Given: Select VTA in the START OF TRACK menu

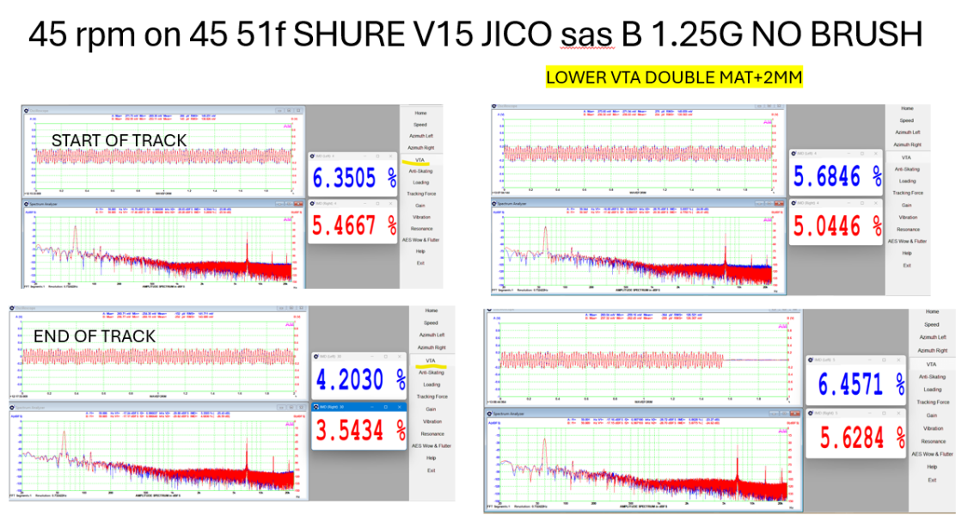Looking at the screenshot, I should (x=420, y=159).
